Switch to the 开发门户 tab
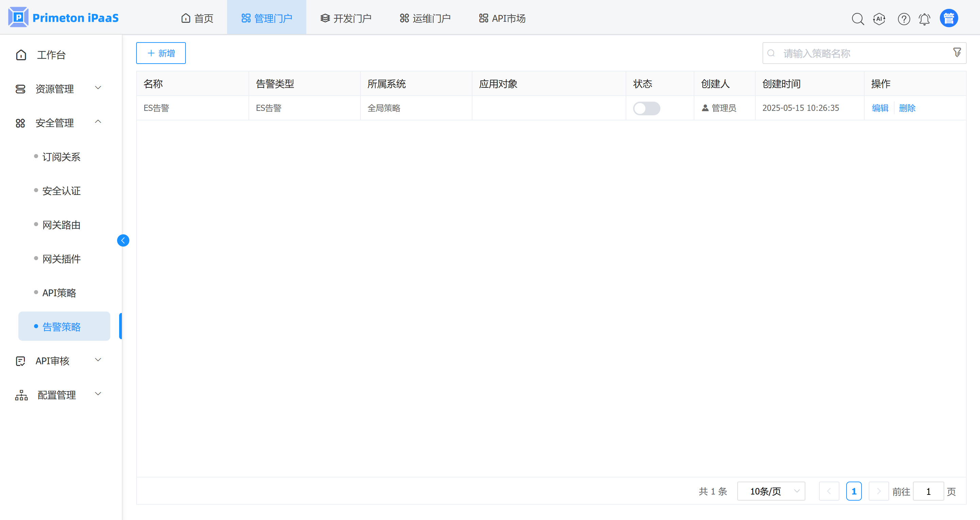 click(346, 18)
